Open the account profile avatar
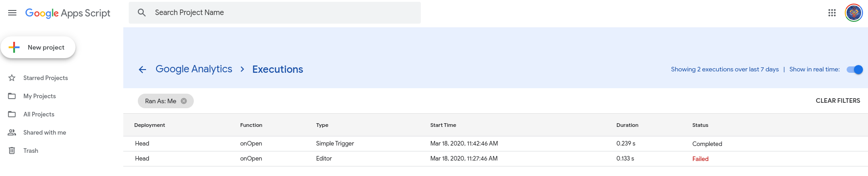The width and height of the screenshot is (868, 176). click(x=854, y=13)
